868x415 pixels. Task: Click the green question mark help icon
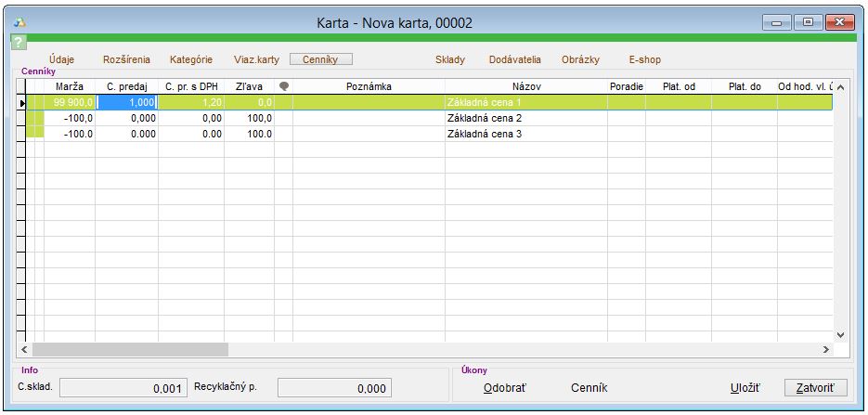coord(18,43)
